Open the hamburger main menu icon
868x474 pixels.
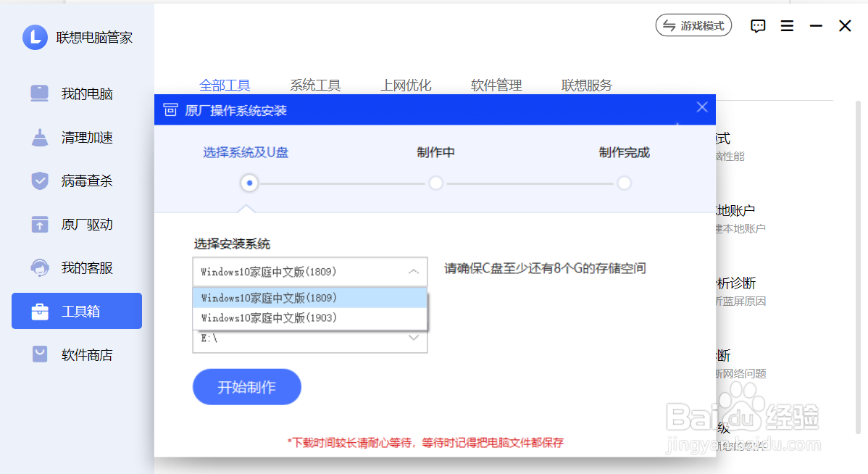click(787, 25)
